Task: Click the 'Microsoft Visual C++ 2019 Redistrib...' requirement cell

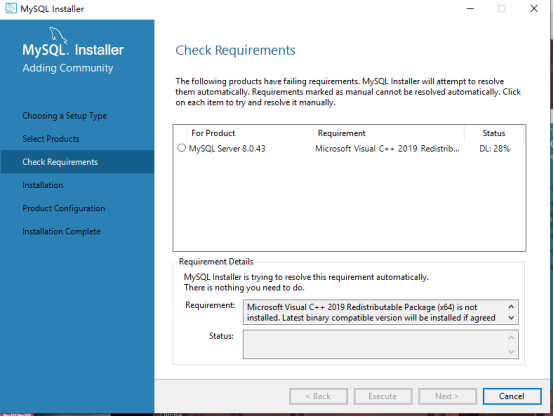Action: [387, 148]
